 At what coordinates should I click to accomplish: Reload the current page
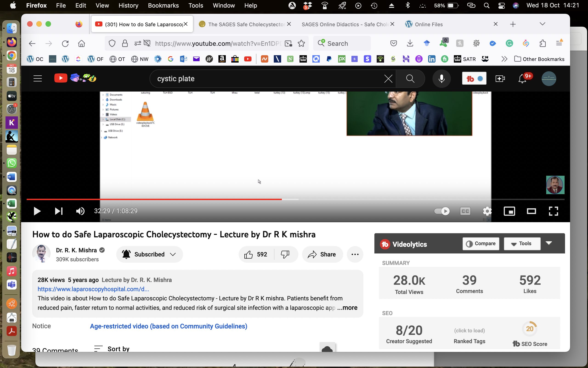pyautogui.click(x=65, y=43)
